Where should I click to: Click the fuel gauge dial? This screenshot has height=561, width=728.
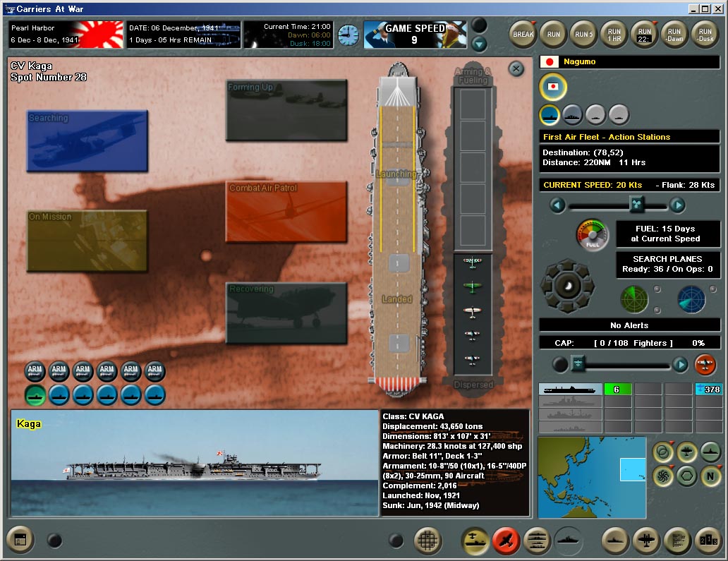coord(593,235)
